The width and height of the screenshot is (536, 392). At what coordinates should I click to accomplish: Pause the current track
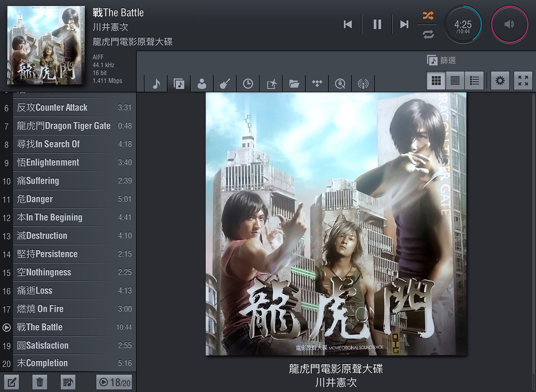pos(377,24)
